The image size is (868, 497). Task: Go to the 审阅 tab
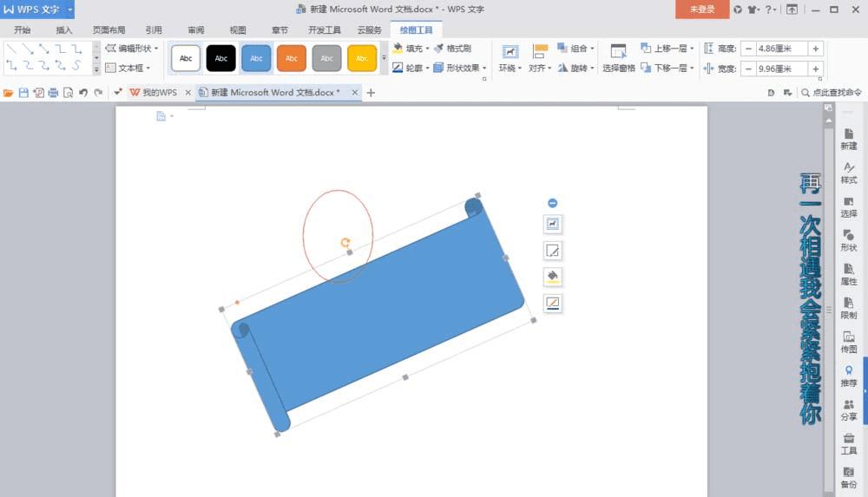pos(195,29)
